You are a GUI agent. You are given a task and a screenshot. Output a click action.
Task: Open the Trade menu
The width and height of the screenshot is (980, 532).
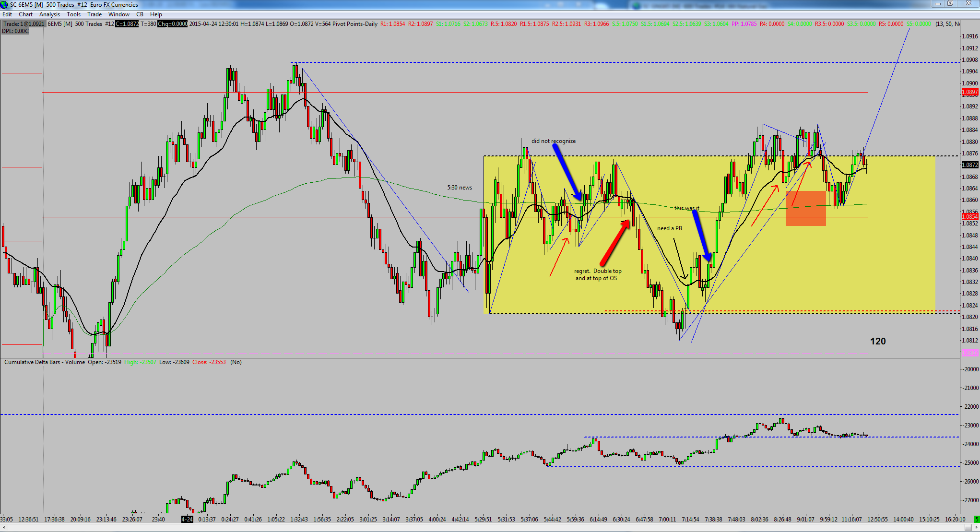tap(94, 14)
